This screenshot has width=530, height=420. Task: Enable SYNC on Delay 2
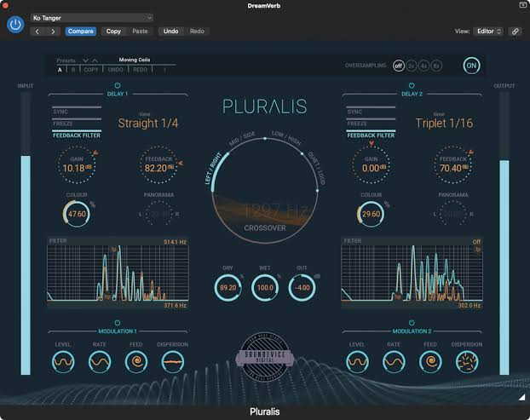tap(371, 111)
